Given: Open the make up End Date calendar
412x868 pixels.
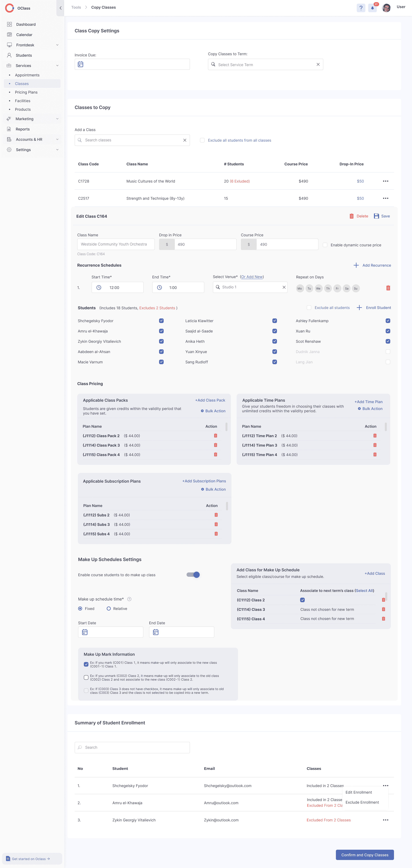Looking at the screenshot, I should pos(156,632).
